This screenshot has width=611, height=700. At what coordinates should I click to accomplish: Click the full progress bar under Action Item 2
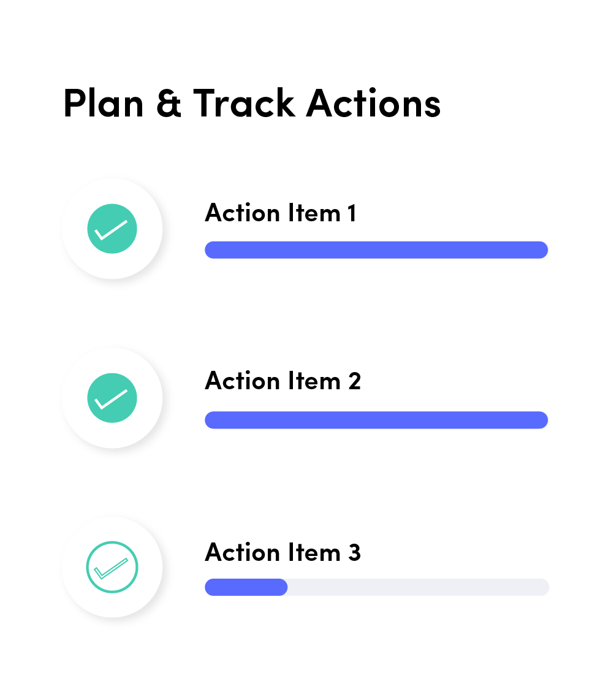[376, 420]
